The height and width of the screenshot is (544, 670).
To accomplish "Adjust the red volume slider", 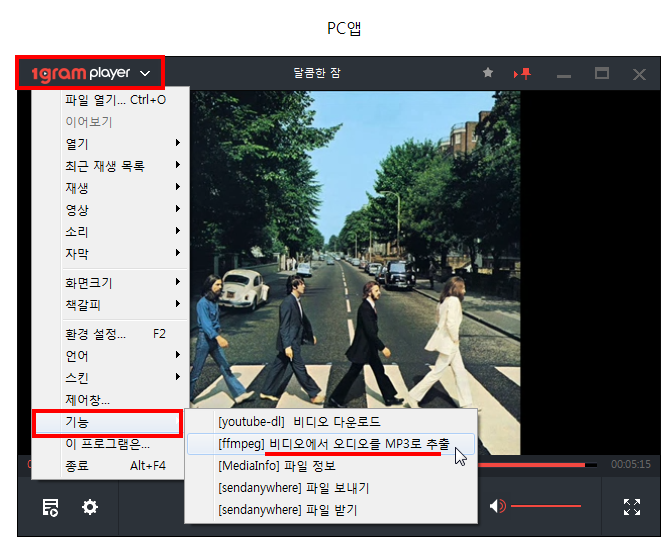I will point(546,506).
